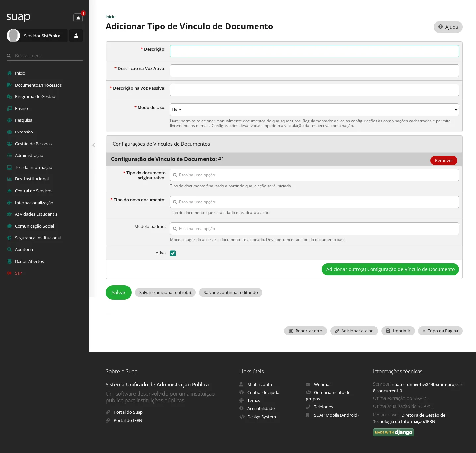Click the Reportar erro button
Viewport: 476px width, 453px height.
305,331
